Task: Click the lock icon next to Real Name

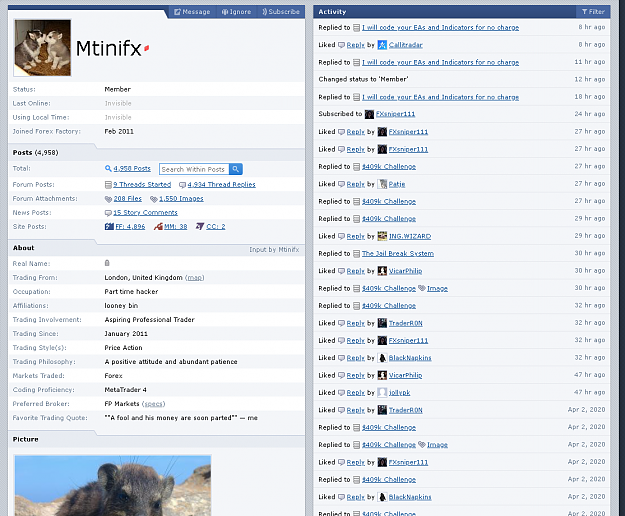Action: coord(107,263)
